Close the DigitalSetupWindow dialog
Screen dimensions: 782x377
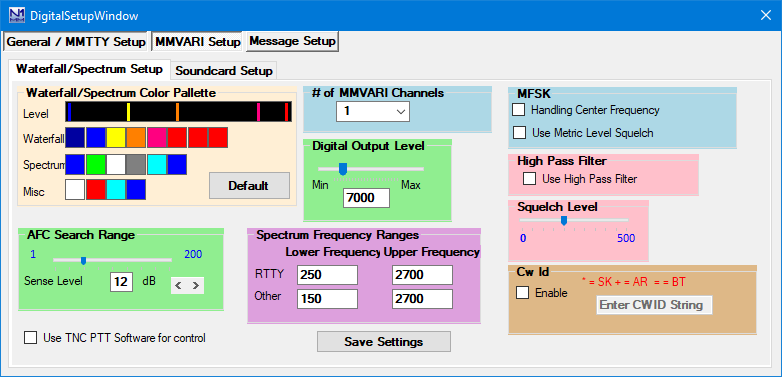coord(766,15)
